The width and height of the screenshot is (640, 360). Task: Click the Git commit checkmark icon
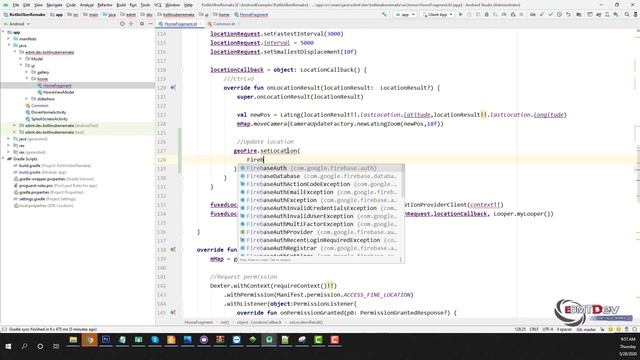coord(551,14)
